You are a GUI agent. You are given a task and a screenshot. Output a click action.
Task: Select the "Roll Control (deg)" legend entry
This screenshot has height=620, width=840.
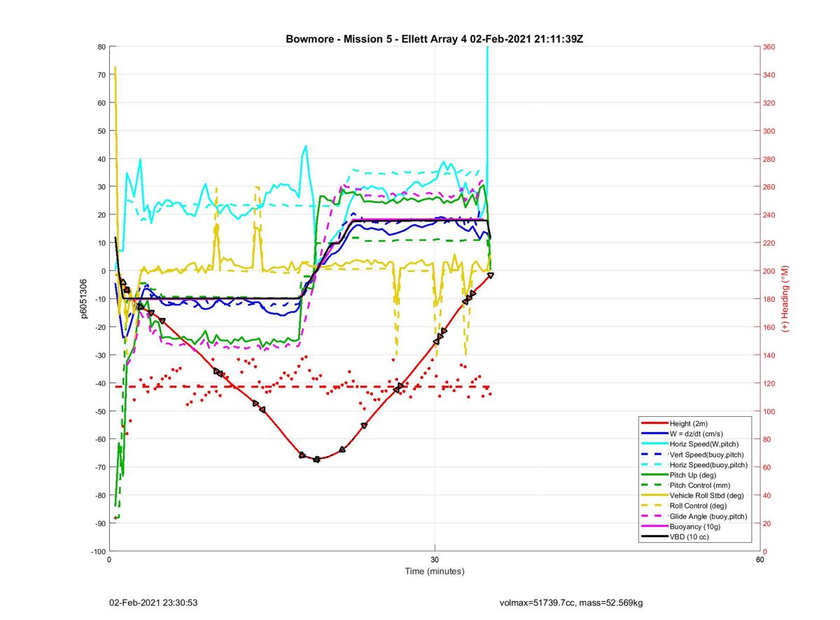tap(698, 506)
